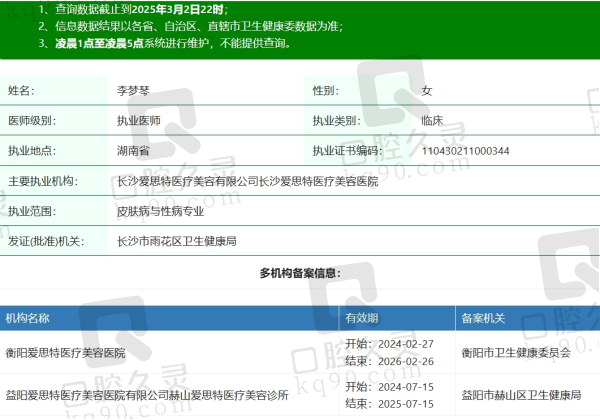Click the 多机构备案信息: heading
Image resolution: width=600 pixels, height=420 pixels.
(300, 273)
